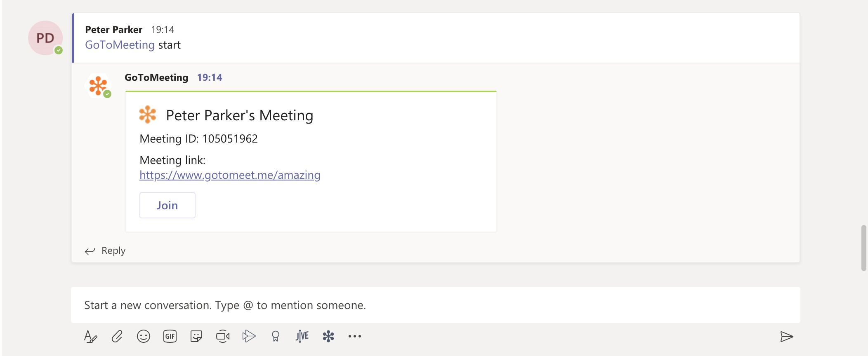Open the text Format options icon
Image resolution: width=868 pixels, height=356 pixels.
90,337
